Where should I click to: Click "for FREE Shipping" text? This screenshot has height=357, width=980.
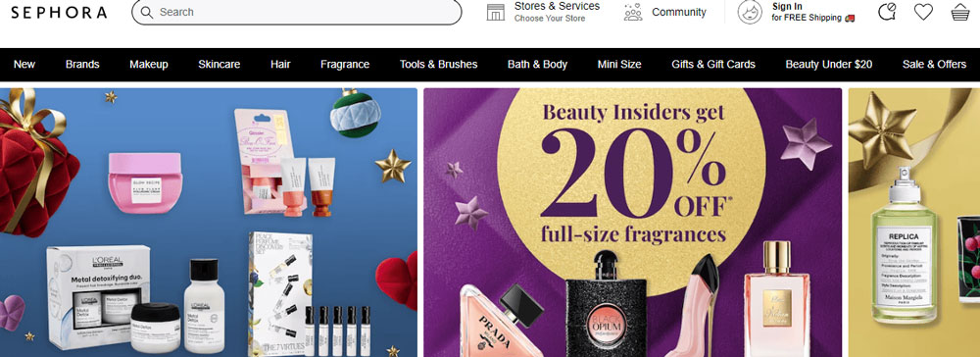pos(807,18)
